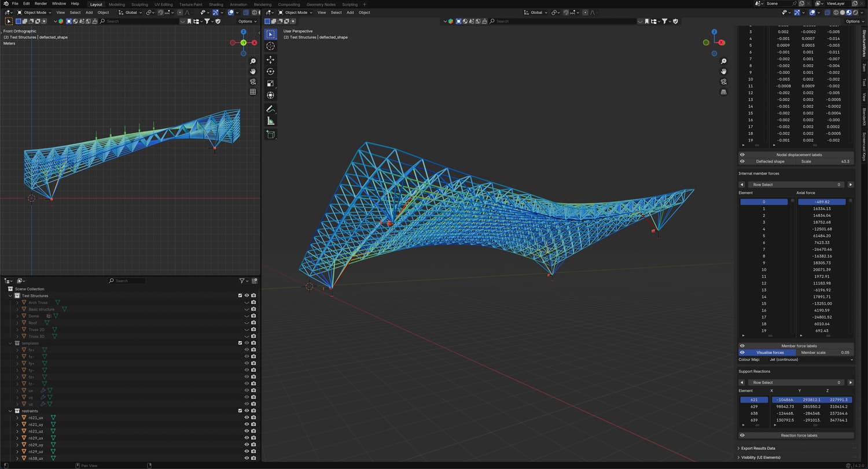
Task: Open the outliner filter icon
Action: (x=242, y=280)
